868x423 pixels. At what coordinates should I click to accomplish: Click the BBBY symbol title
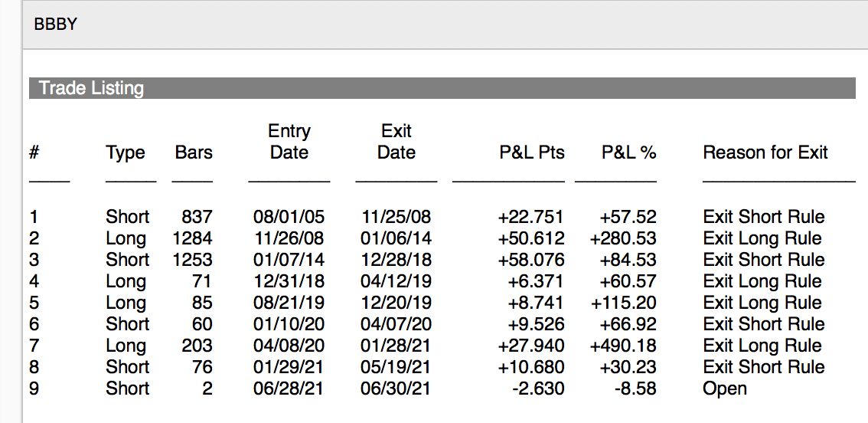tap(56, 25)
